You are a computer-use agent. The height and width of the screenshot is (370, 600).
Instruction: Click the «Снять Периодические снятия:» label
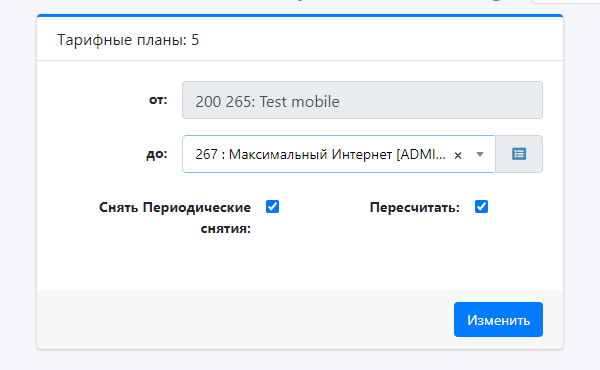click(x=175, y=218)
